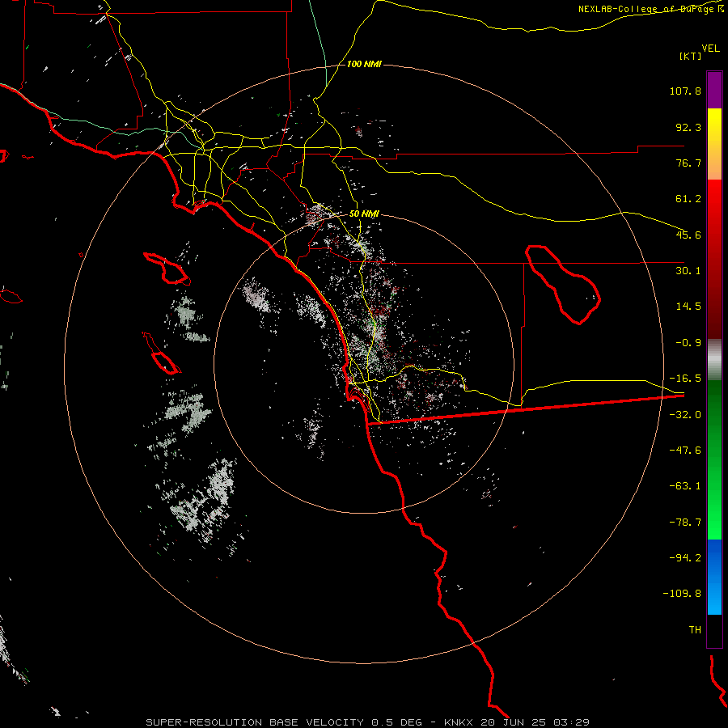
Task: Click the 50 NMI range ring label
Action: [364, 214]
